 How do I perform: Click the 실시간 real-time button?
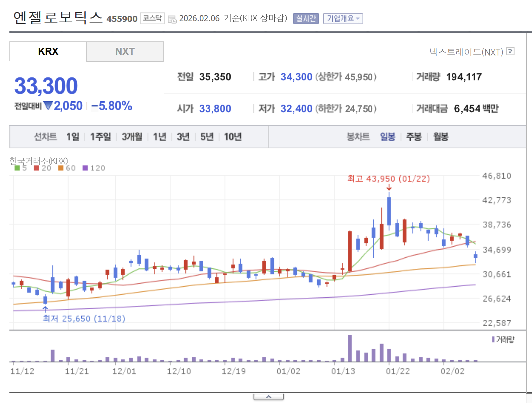[x=306, y=19]
